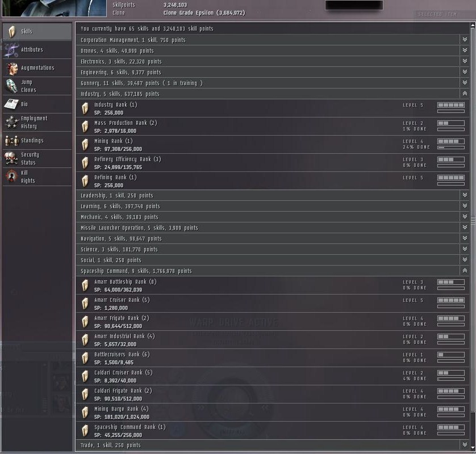Open Security Status skull icon
Image resolution: width=476 pixels, height=454 pixels.
pyautogui.click(x=11, y=158)
